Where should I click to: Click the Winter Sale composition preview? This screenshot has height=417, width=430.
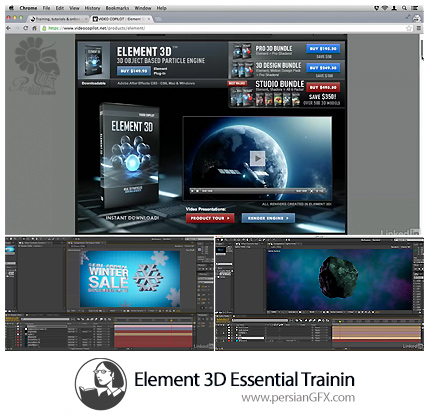pos(130,279)
